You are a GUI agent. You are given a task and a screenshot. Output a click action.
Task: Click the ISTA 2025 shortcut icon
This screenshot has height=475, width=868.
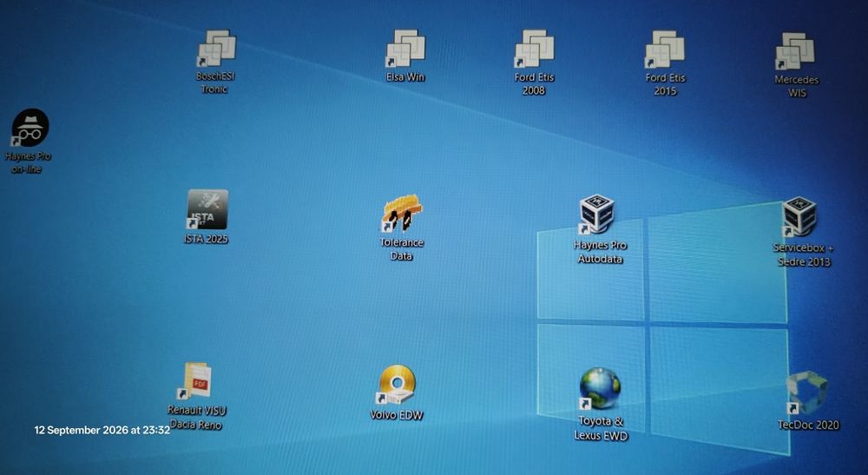[x=207, y=209]
